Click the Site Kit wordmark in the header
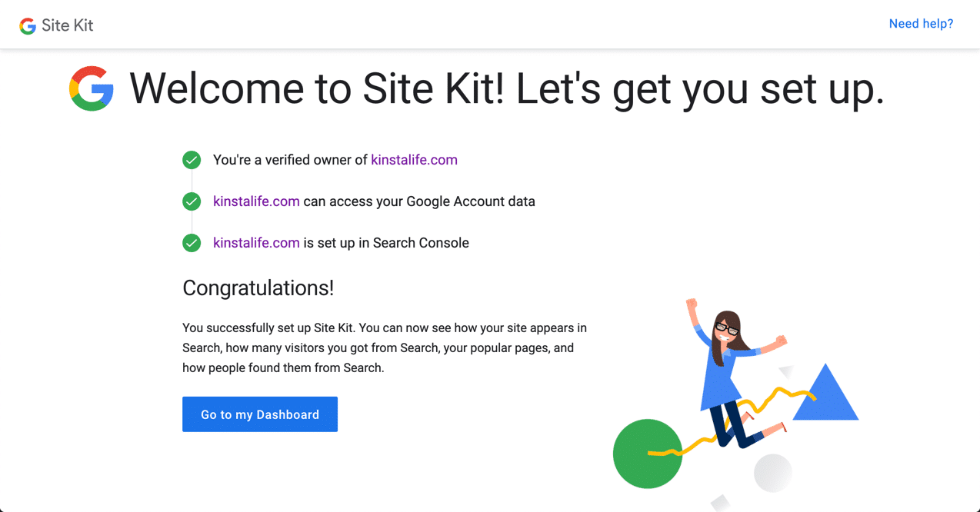 pyautogui.click(x=66, y=25)
